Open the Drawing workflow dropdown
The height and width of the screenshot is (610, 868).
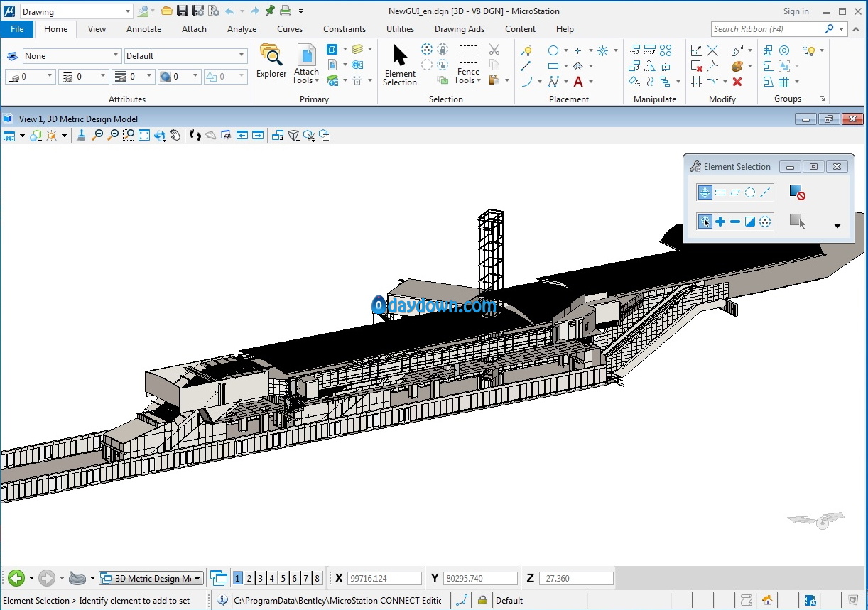tap(128, 11)
